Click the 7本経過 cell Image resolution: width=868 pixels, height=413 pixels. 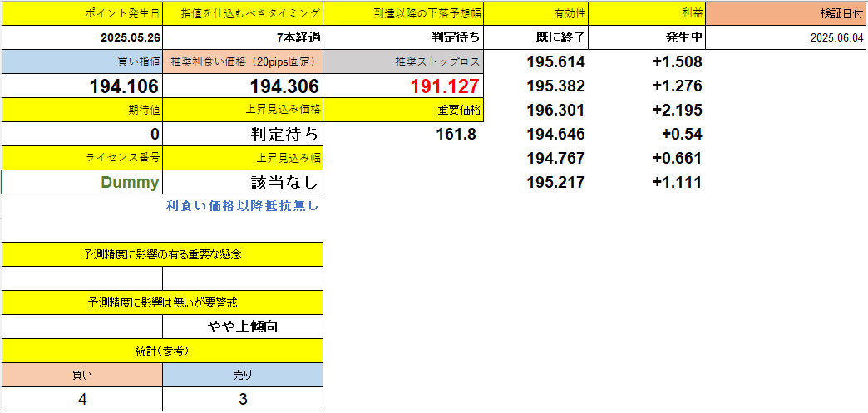pos(243,37)
